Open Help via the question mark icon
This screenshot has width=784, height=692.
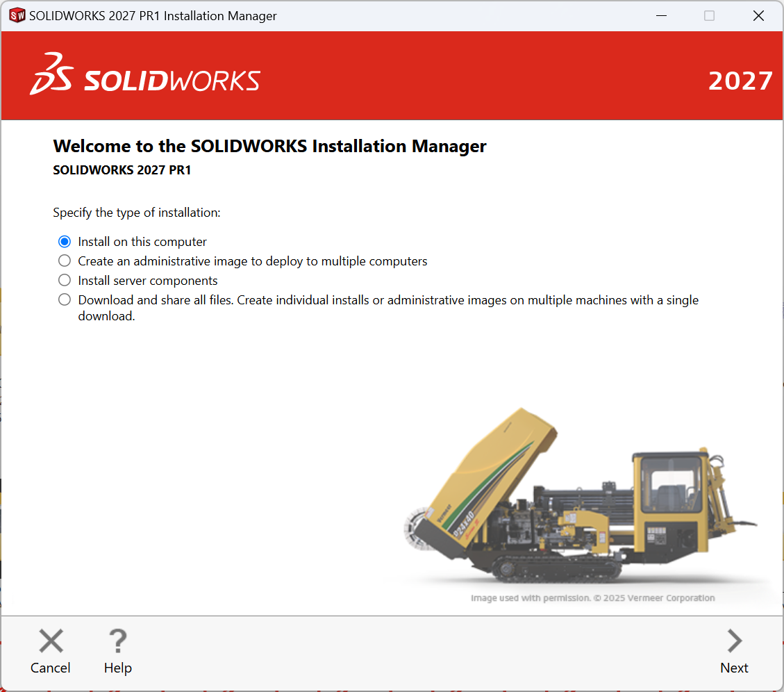tap(118, 641)
